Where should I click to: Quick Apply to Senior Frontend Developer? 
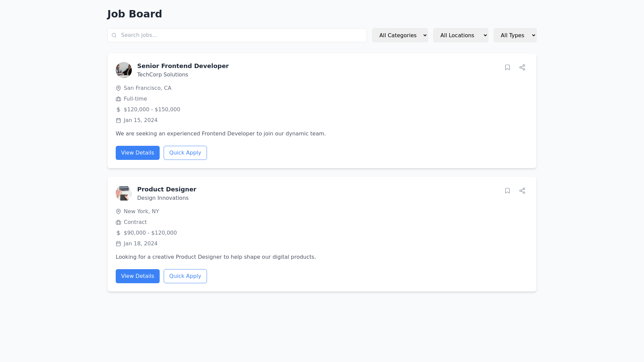[185, 153]
